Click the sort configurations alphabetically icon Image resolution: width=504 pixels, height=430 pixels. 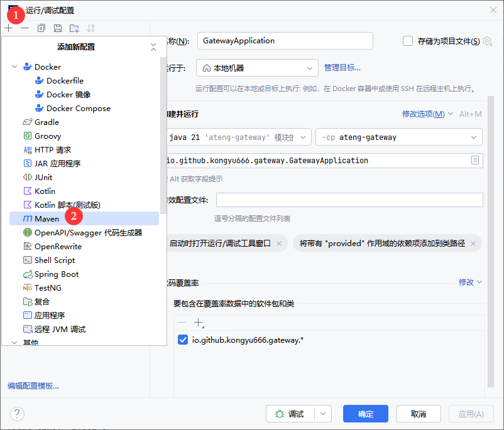pyautogui.click(x=90, y=28)
